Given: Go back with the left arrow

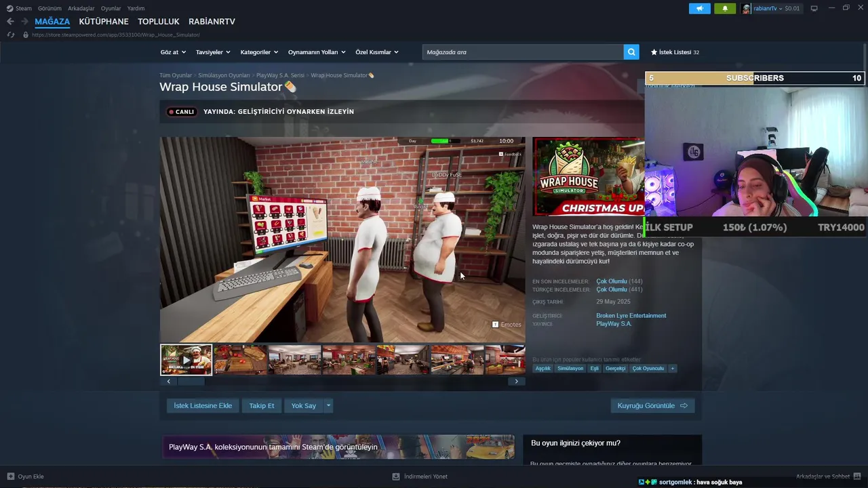Looking at the screenshot, I should pyautogui.click(x=10, y=22).
